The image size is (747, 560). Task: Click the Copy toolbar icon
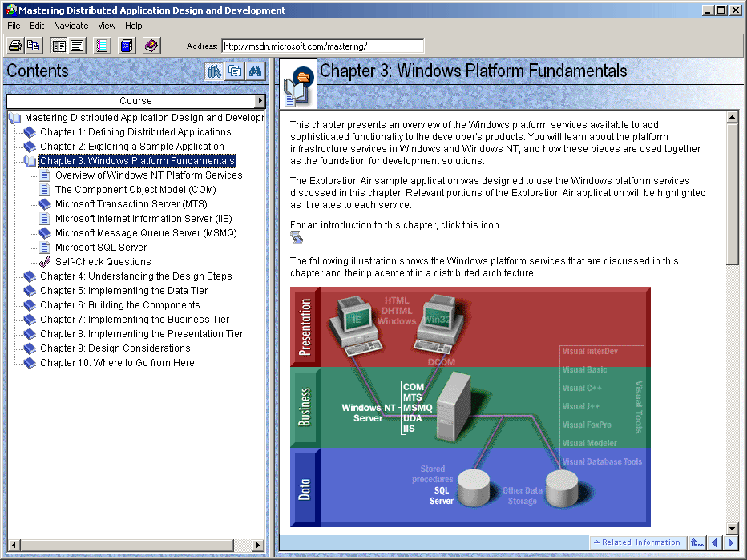click(34, 46)
